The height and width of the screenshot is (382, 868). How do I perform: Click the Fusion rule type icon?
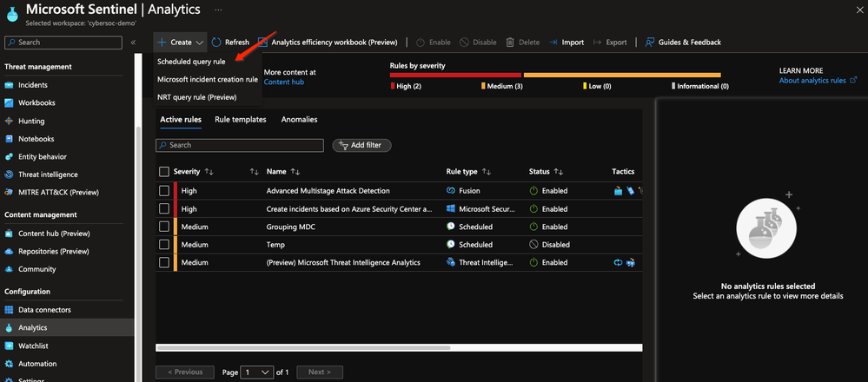[451, 191]
